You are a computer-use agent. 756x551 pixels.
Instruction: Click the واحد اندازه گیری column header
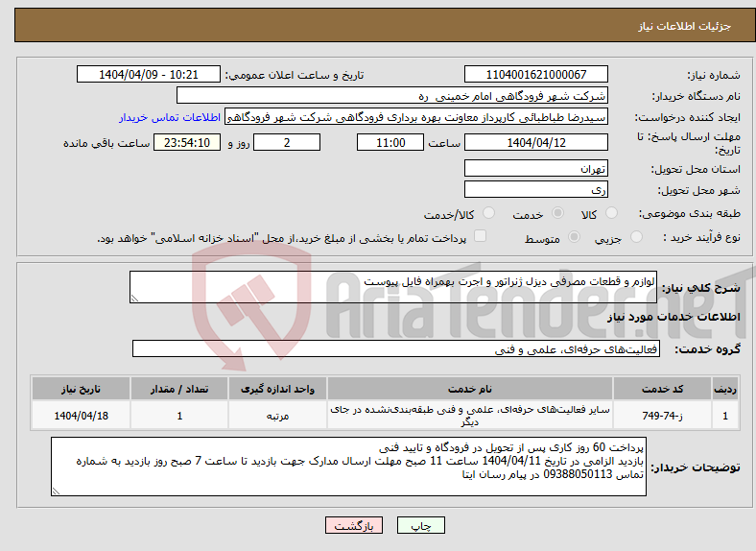tap(277, 389)
